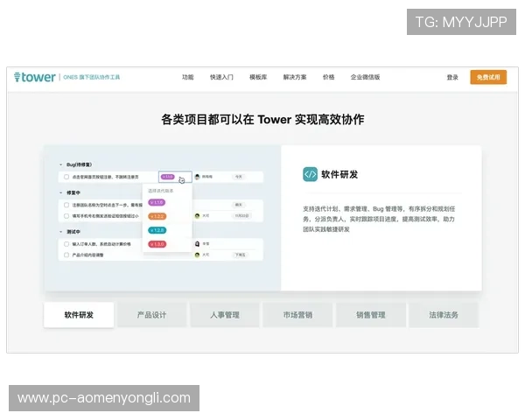Click the 选择迭代版本 dropdown label
This screenshot has height=420, width=525.
(161, 191)
